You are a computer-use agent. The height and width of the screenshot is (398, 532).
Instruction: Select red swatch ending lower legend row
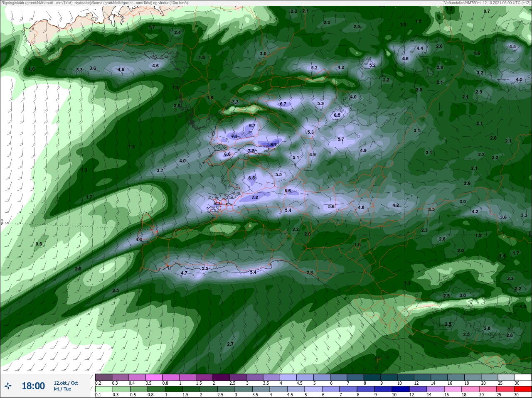tap(523, 390)
